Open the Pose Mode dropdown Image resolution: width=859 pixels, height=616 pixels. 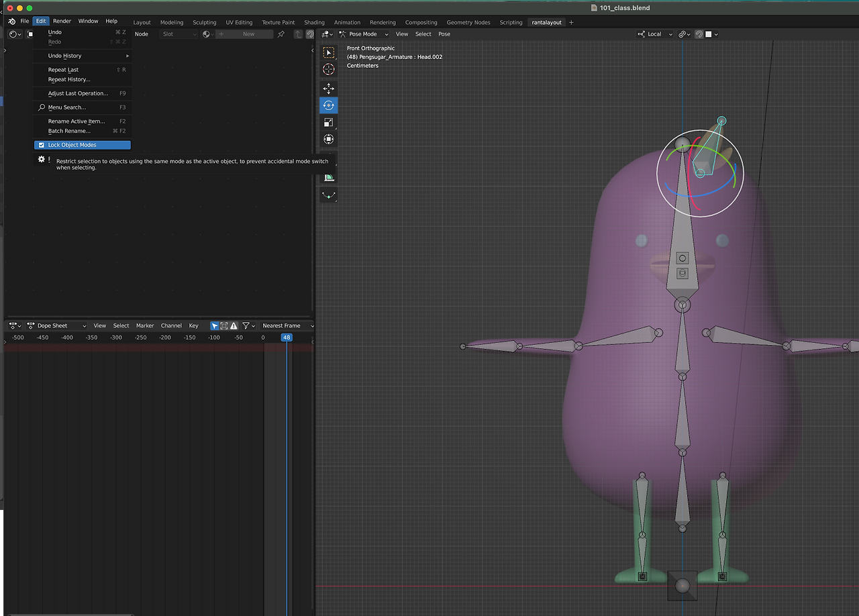pos(362,34)
